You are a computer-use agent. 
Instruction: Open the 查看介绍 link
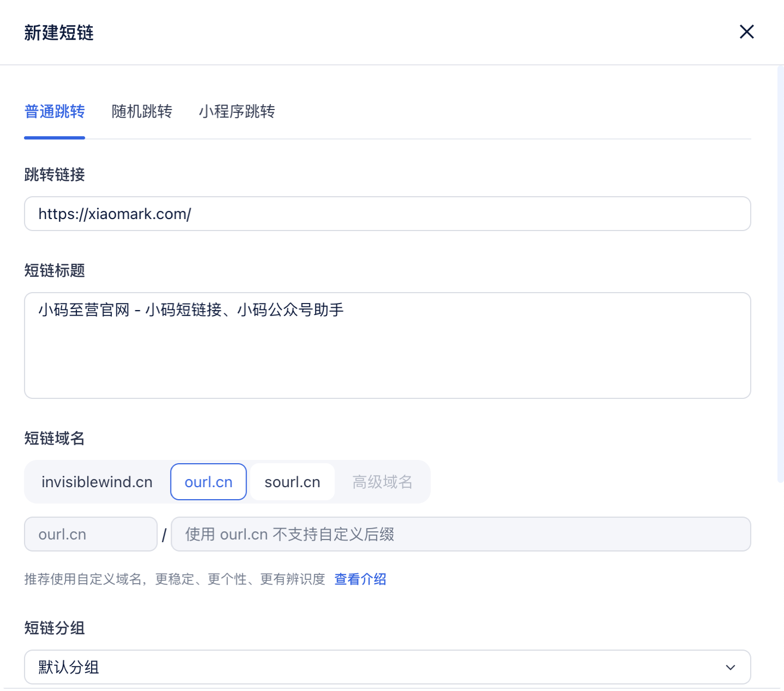click(x=360, y=579)
